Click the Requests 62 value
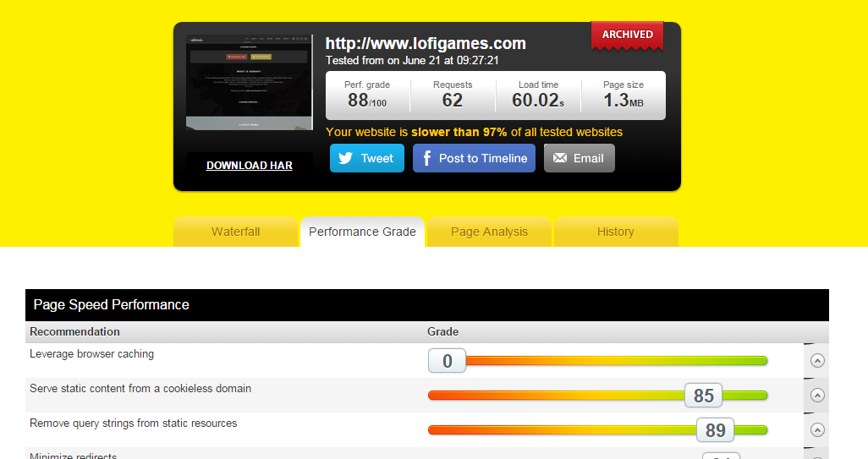The width and height of the screenshot is (868, 459). [x=453, y=100]
